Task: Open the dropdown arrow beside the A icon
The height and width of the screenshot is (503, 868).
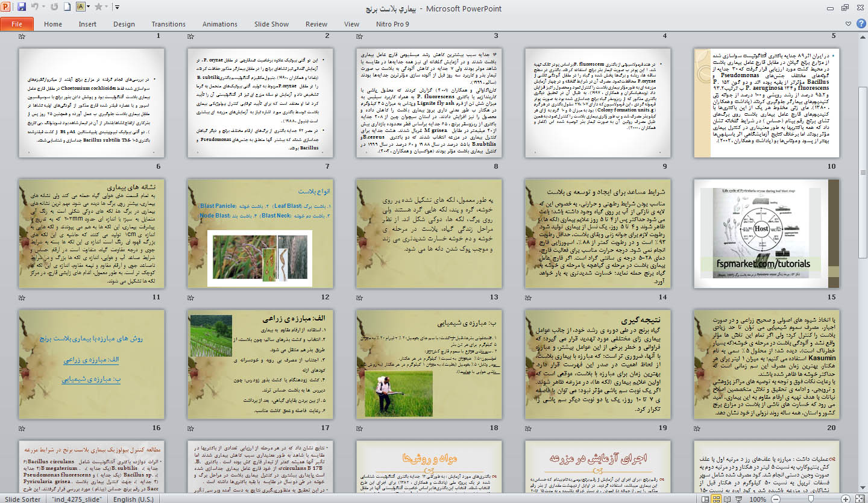Action: point(89,7)
